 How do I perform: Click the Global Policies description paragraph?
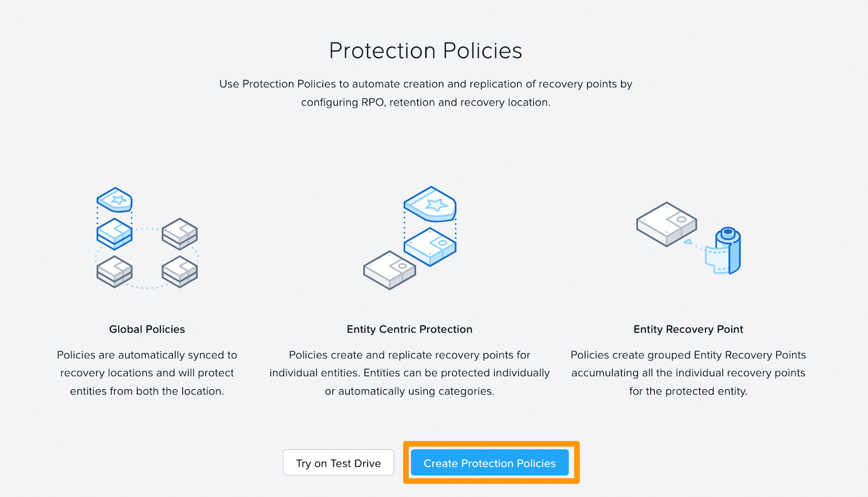click(x=147, y=372)
